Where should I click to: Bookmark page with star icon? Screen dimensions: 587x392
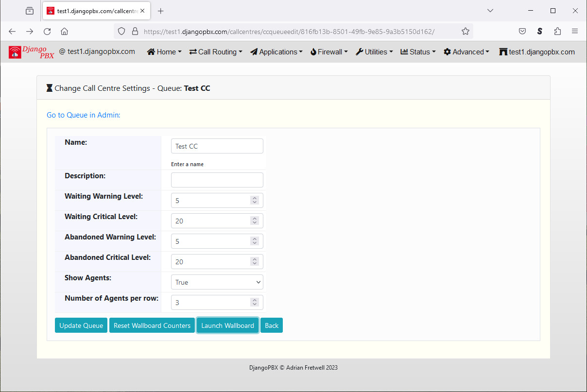coord(465,31)
